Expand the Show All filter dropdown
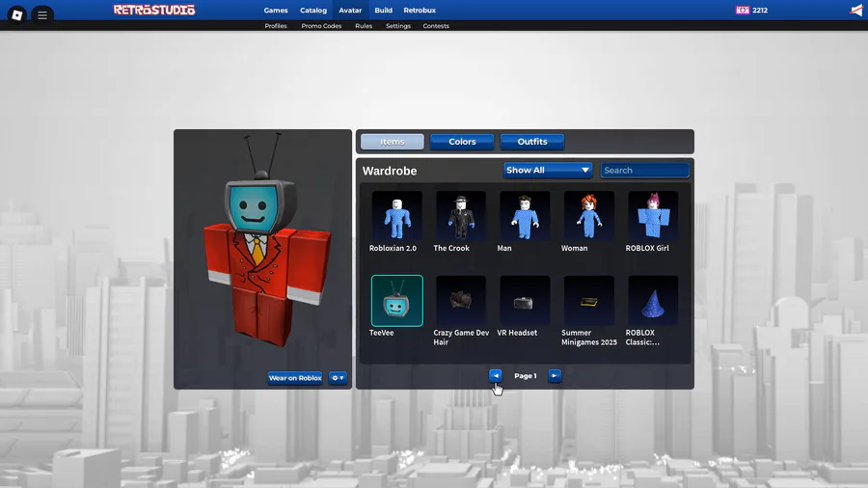Viewport: 868px width, 488px height. [x=548, y=170]
